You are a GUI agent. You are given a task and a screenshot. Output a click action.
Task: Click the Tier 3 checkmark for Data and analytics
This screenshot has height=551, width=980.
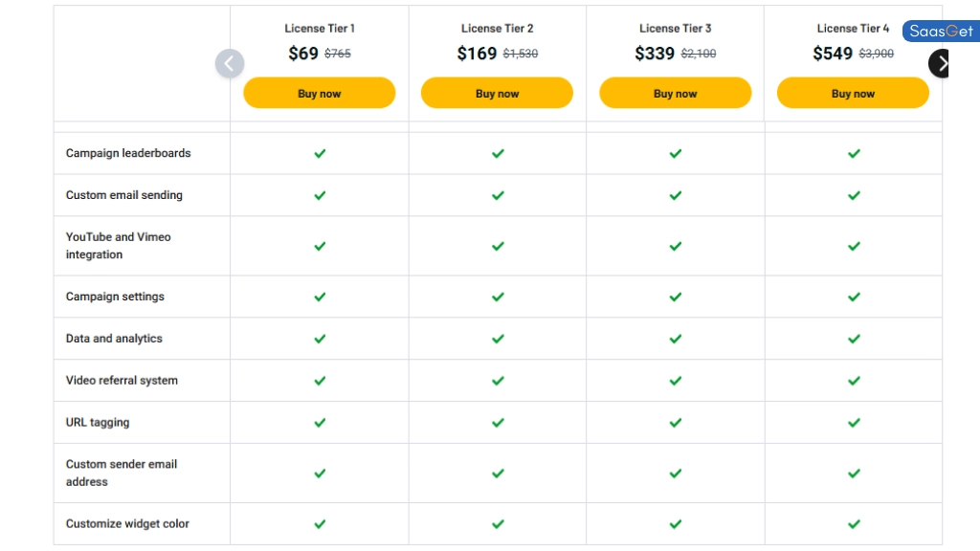pos(675,338)
